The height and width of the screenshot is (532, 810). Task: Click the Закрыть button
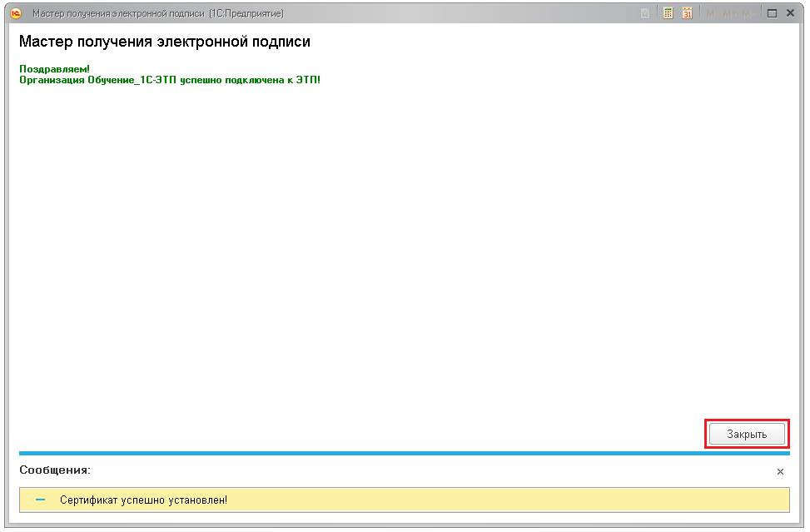point(747,434)
